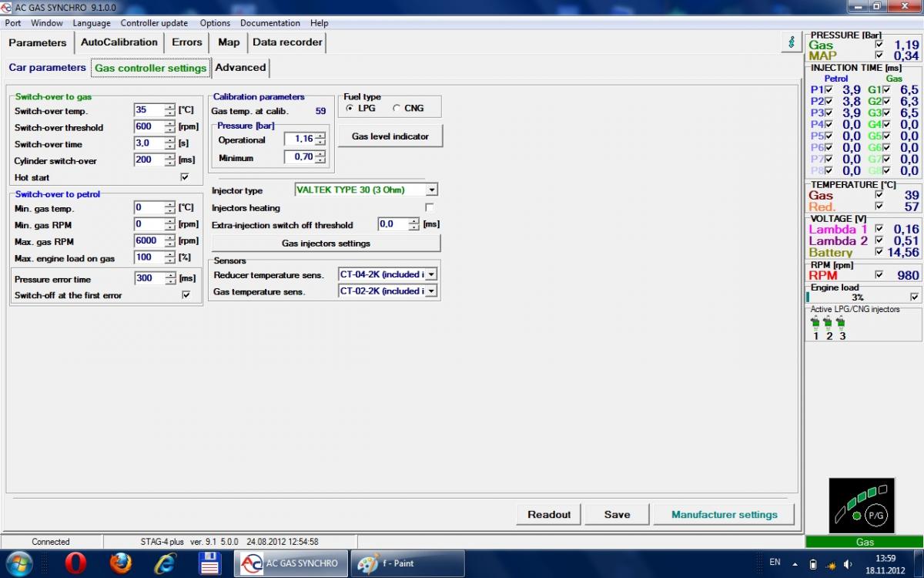Switch to the AutoCalibration tab
924x578 pixels.
(119, 42)
